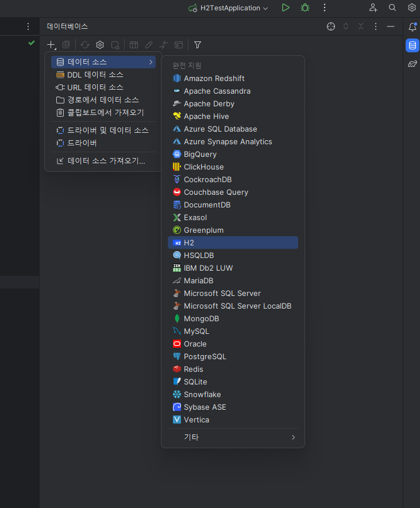This screenshot has width=420, height=508.
Task: Choose Greenplum data source
Action: (x=233, y=230)
